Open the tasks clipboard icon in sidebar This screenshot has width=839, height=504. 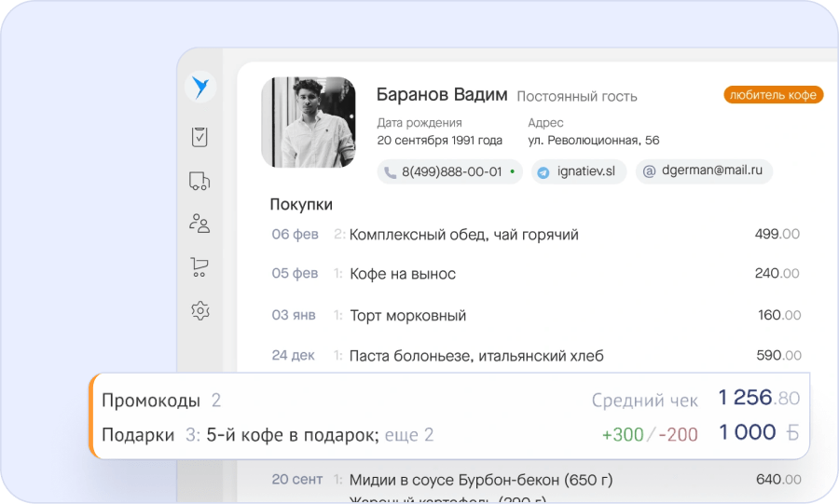pyautogui.click(x=199, y=137)
